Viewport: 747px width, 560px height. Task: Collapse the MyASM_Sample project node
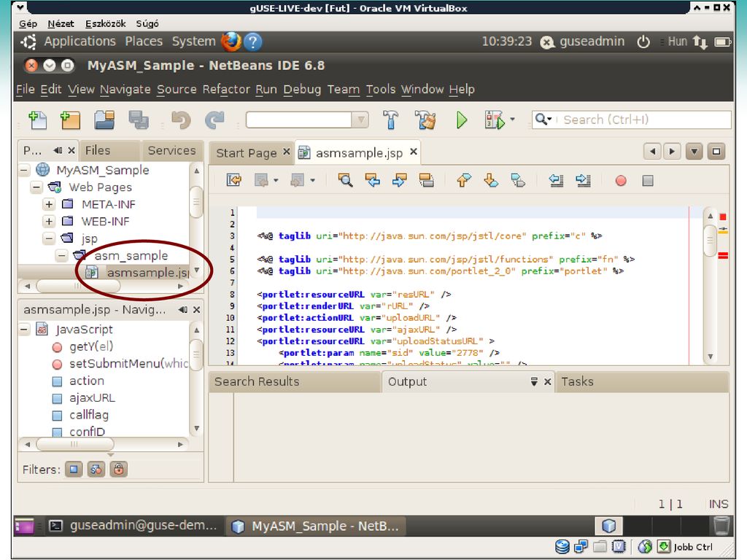24,170
